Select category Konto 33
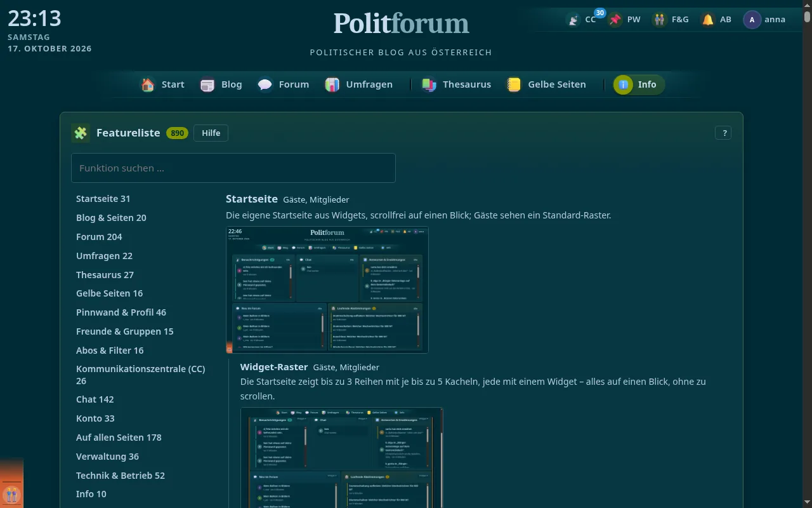The height and width of the screenshot is (508, 812). 95,418
